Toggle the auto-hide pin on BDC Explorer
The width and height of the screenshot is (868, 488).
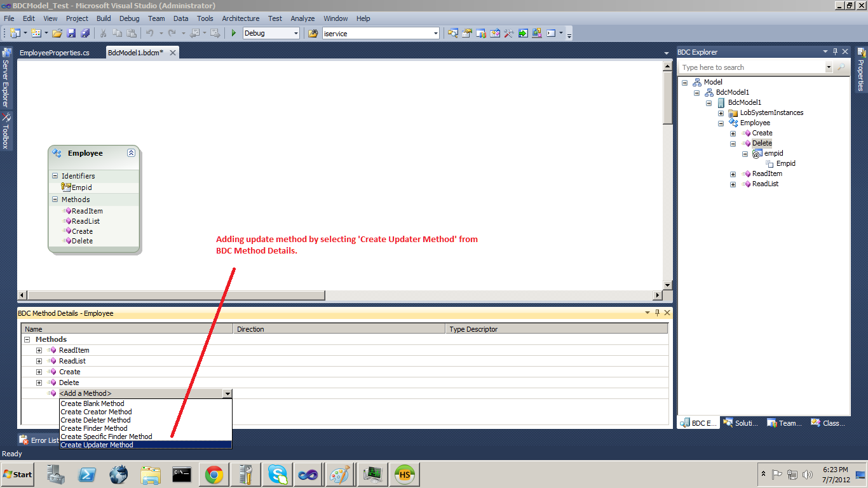[835, 51]
